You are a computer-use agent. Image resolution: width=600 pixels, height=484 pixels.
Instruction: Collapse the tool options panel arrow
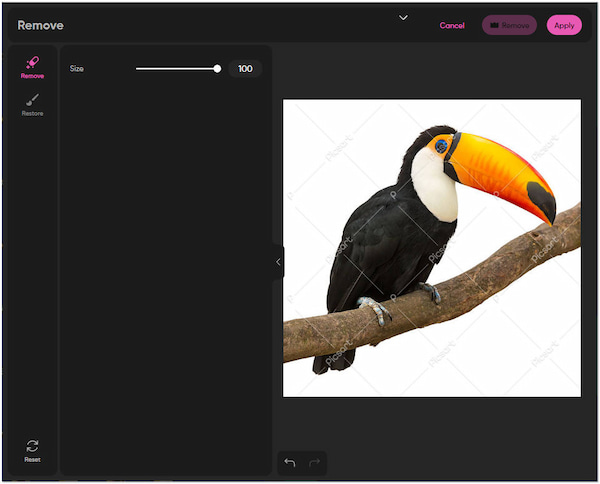(278, 262)
